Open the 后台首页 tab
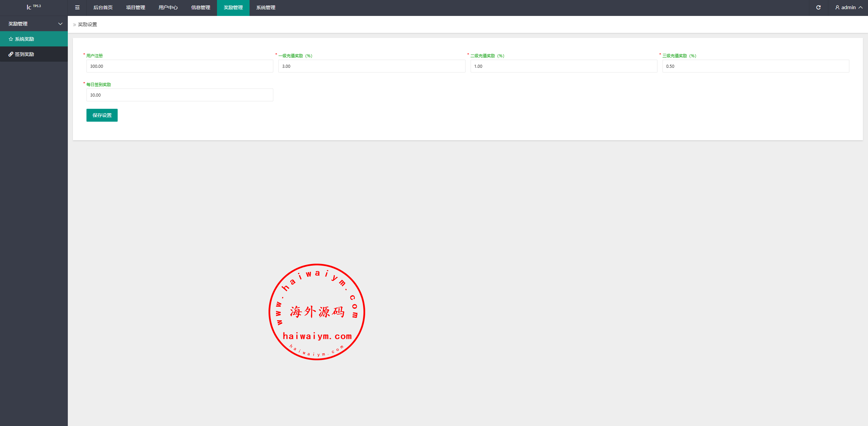The height and width of the screenshot is (426, 868). click(103, 7)
